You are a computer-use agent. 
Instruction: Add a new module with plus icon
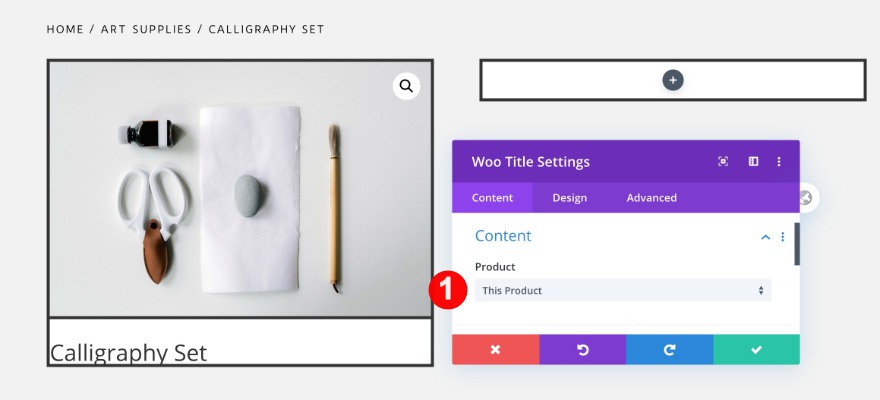point(673,80)
